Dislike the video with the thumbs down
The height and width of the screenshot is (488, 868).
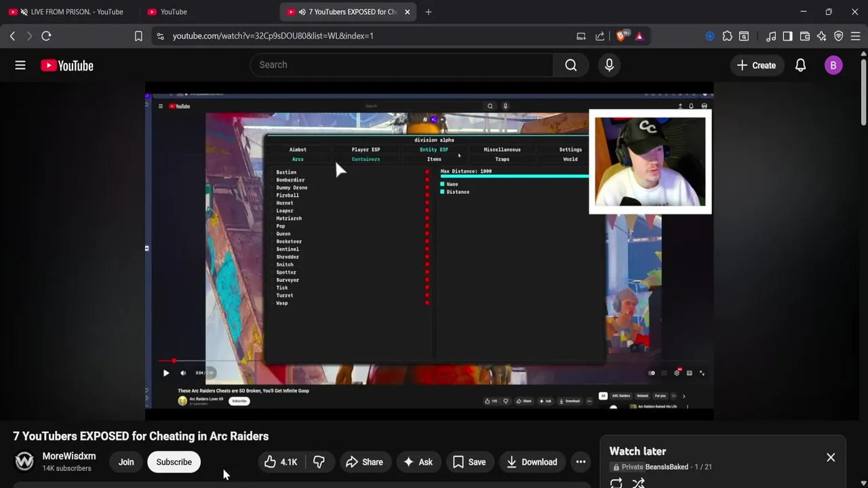[319, 462]
